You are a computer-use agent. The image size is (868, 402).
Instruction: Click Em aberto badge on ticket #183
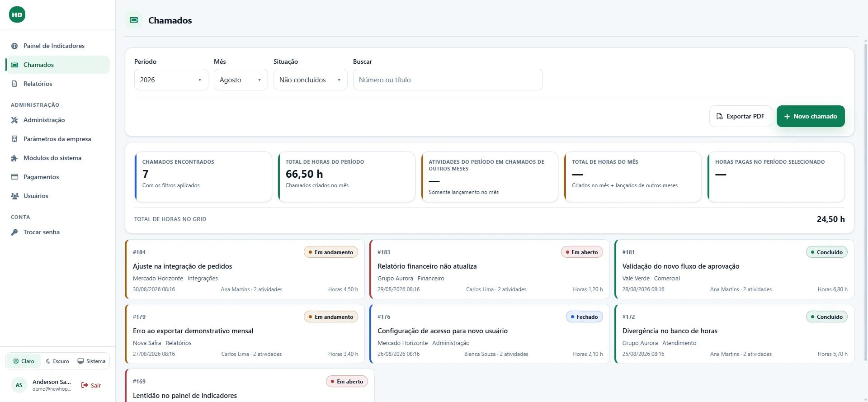[582, 252]
